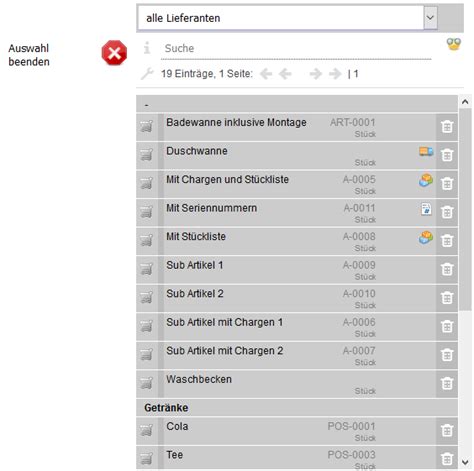Screen dimensions: 474x471
Task: Go to last page arrow
Action: [x=335, y=74]
